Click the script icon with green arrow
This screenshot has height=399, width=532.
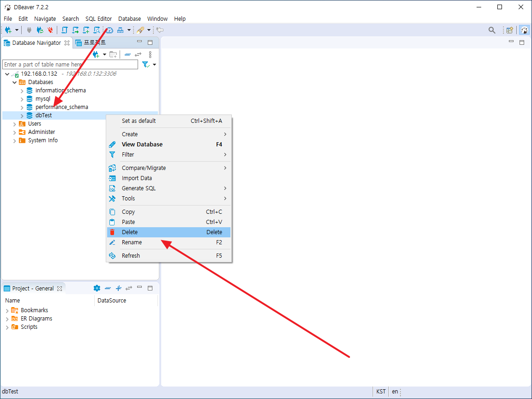[x=75, y=30]
